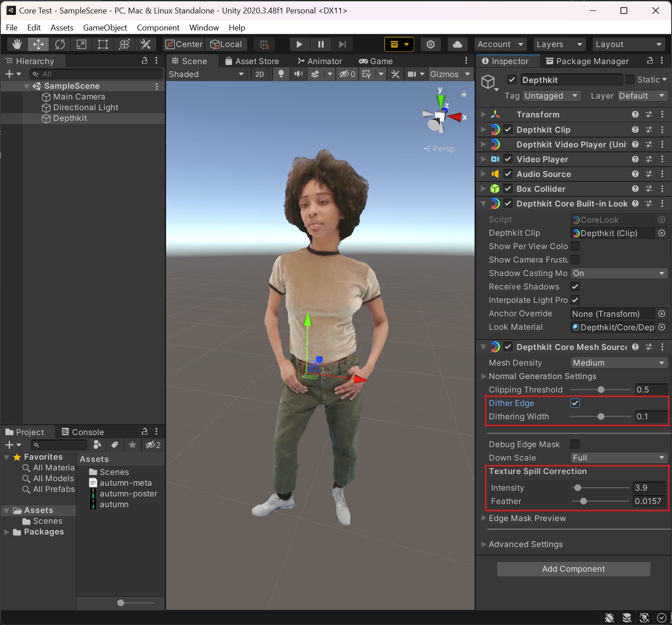This screenshot has height=625, width=672.
Task: Select the Rotate tool
Action: tap(60, 44)
